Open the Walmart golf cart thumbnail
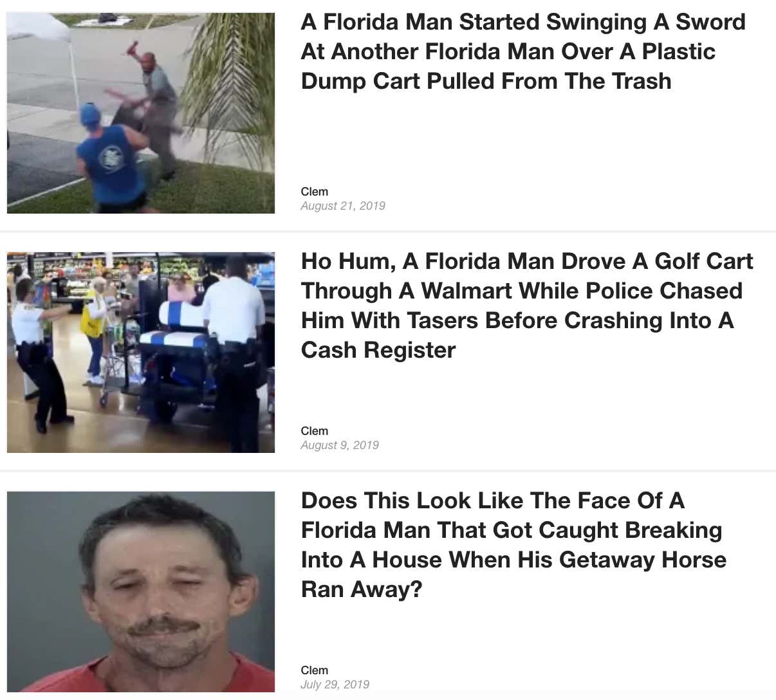Viewport: 776px width, 700px height. click(x=141, y=353)
